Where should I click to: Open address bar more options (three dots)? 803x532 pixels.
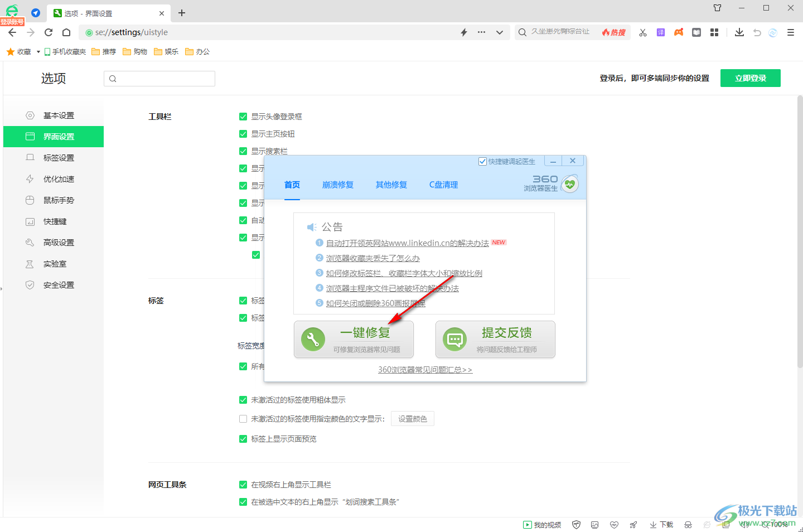[x=481, y=32]
